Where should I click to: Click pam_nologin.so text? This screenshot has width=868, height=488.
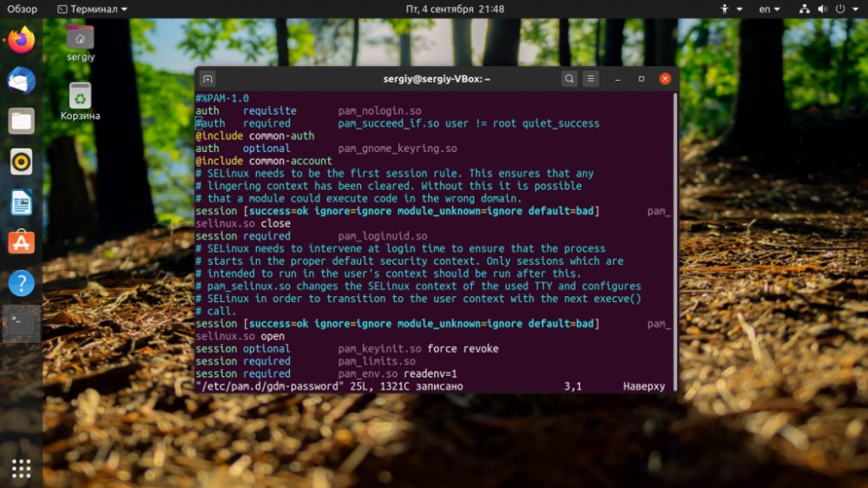point(380,111)
